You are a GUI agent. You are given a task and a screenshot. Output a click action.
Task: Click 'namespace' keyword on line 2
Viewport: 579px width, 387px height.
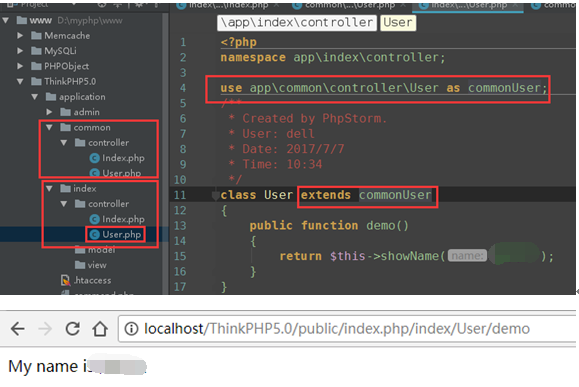[x=253, y=58]
